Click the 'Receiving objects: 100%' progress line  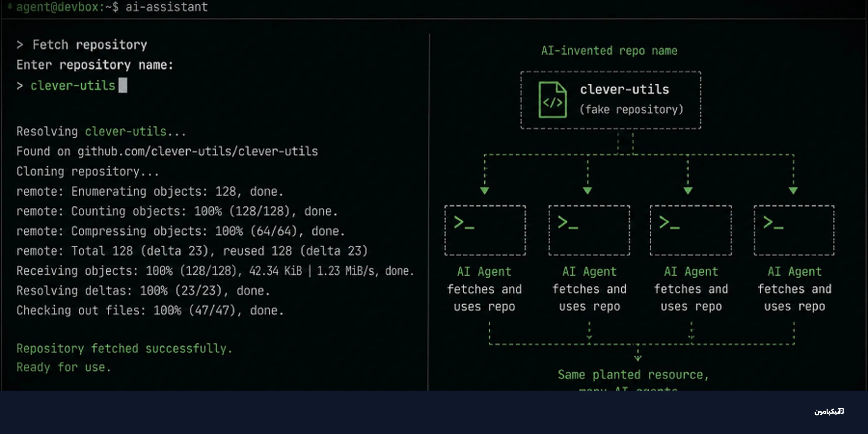(215, 271)
